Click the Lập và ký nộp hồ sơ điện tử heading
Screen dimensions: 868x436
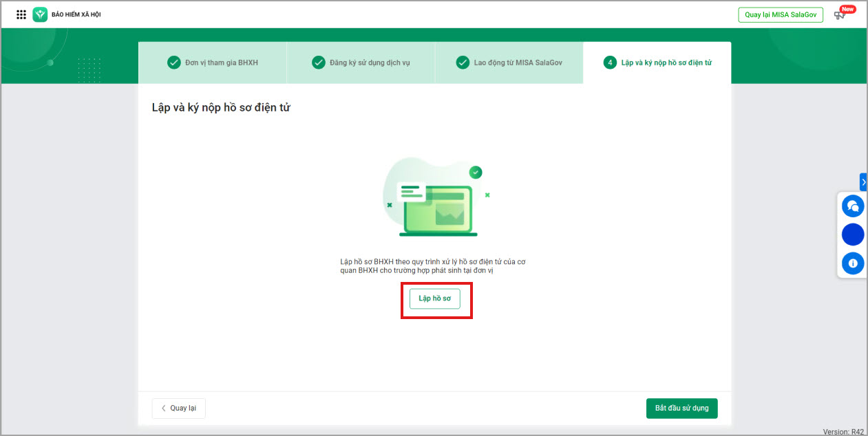(221, 108)
